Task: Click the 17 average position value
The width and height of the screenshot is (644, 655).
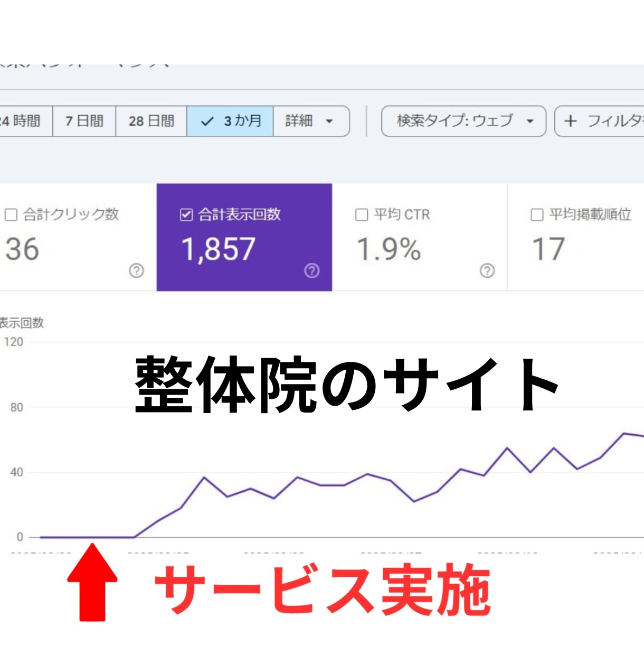Action: (548, 249)
